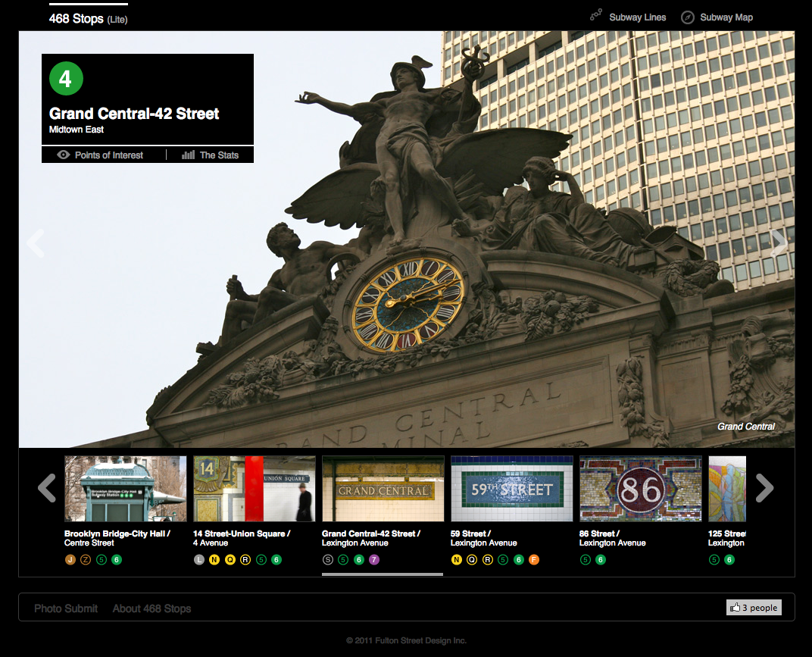Click the 5 line badge under Brooklyn Bridge
This screenshot has height=657, width=812.
coord(101,559)
